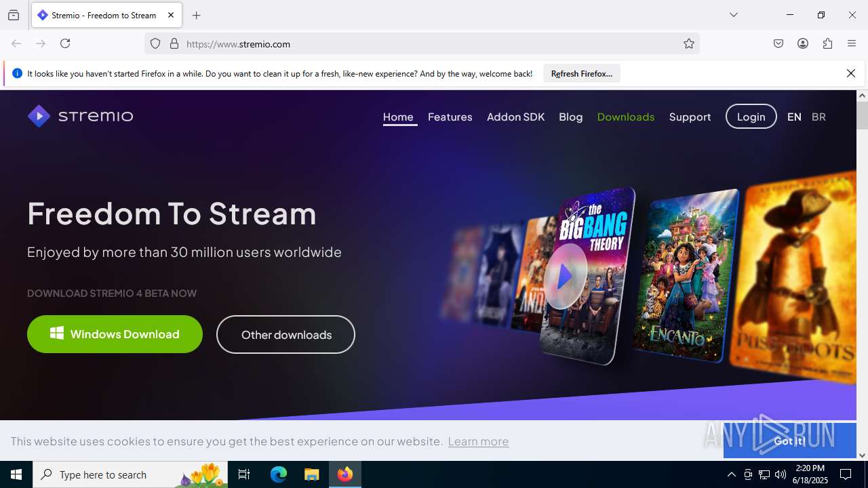
Task: Launch Microsoft Edge from taskbar
Action: click(x=279, y=474)
